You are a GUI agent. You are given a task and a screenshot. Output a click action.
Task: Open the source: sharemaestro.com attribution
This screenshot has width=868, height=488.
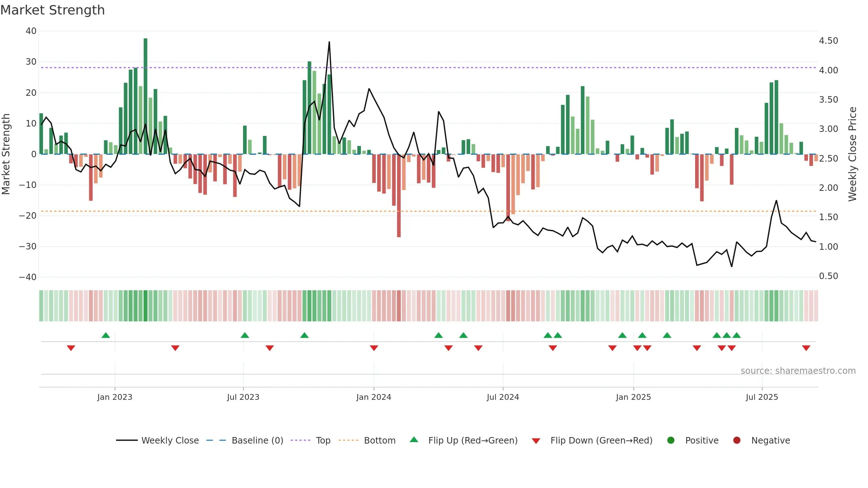(x=798, y=371)
